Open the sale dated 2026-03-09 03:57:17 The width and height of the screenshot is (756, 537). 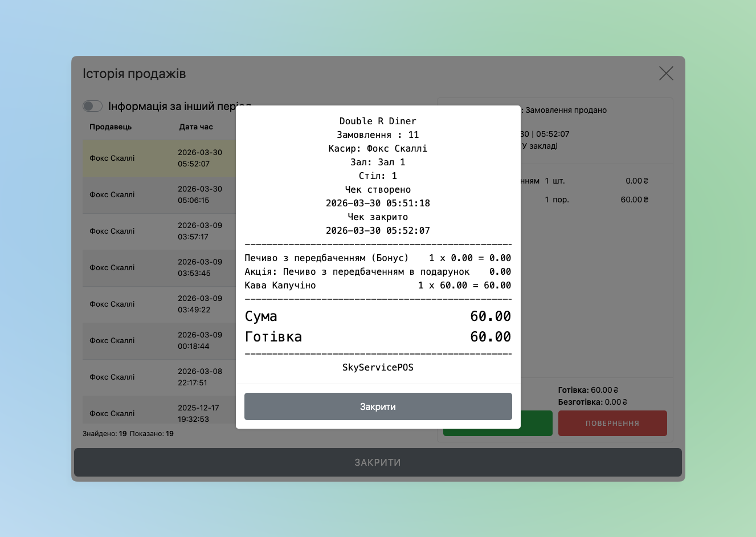click(160, 231)
